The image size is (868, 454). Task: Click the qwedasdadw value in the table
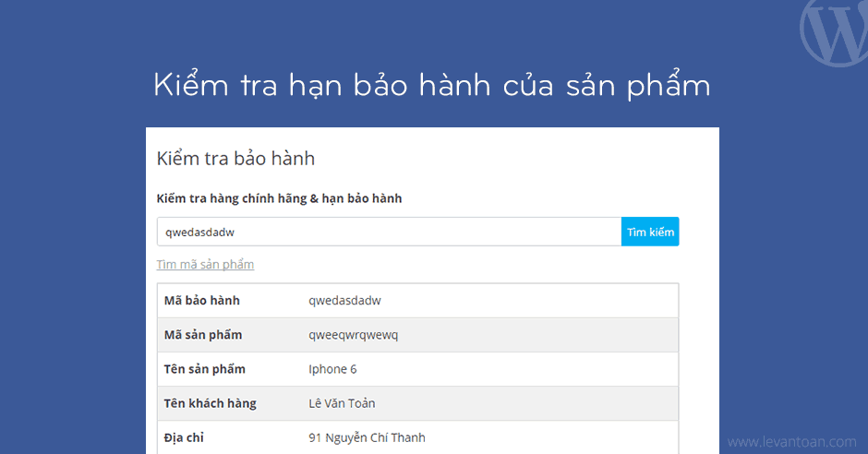(x=344, y=301)
